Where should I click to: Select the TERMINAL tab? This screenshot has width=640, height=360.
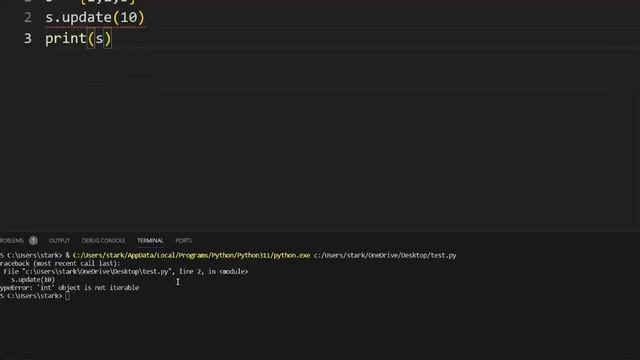click(x=150, y=240)
